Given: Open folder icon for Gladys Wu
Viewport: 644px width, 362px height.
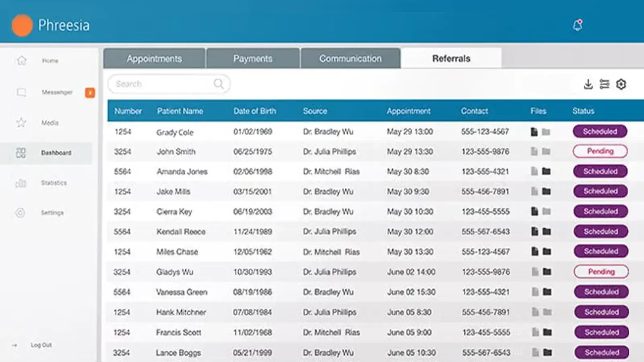Looking at the screenshot, I should click(x=547, y=271).
